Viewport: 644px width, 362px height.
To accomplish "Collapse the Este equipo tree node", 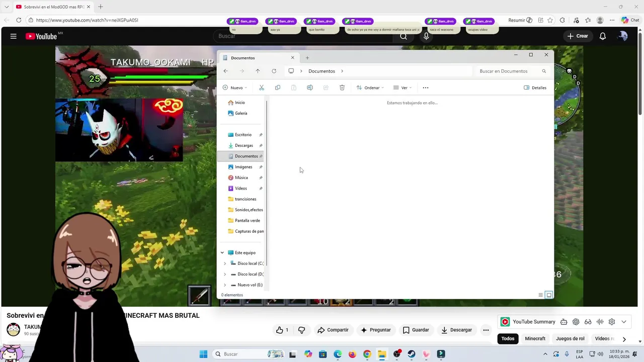I will pos(222,253).
